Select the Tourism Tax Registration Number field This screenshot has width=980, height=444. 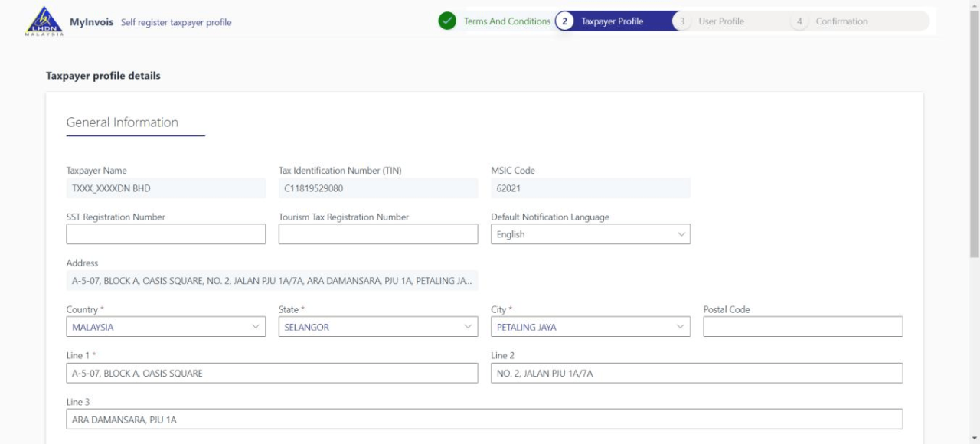click(x=377, y=233)
